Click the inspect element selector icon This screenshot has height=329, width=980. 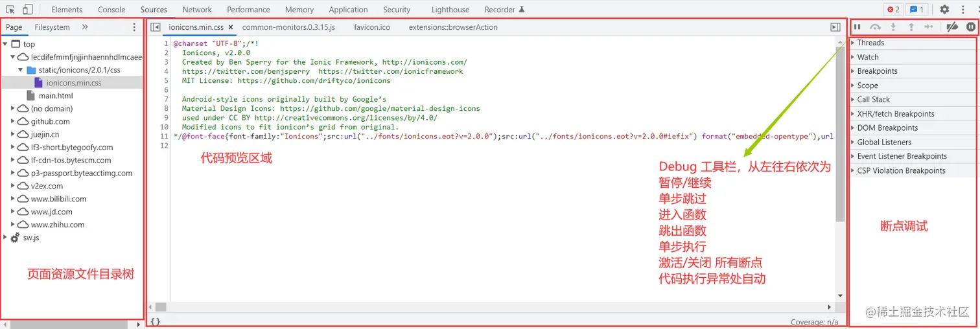tap(11, 9)
